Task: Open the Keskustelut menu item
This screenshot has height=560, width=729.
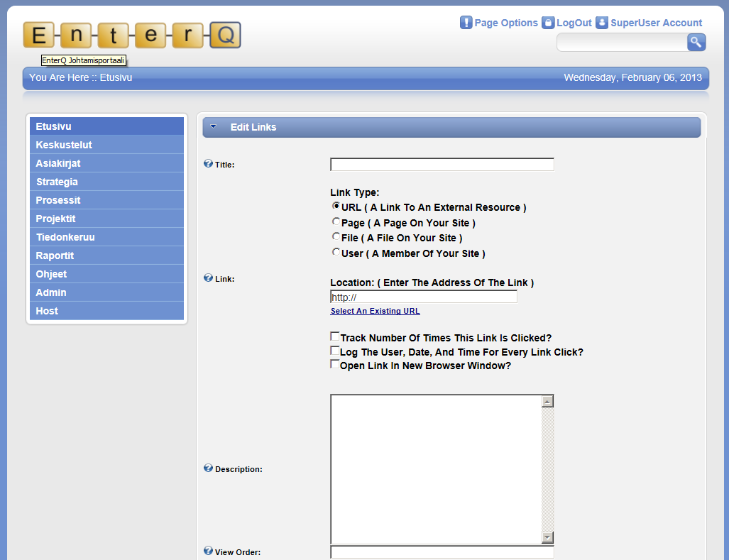Action: tap(107, 145)
